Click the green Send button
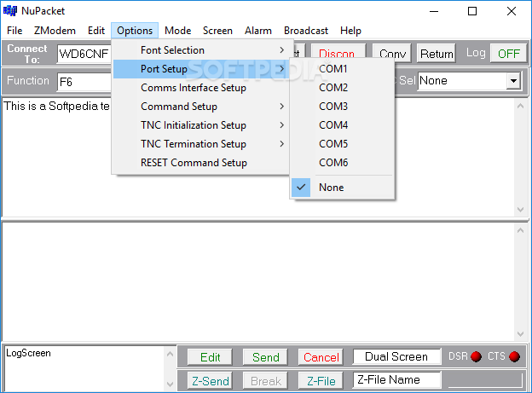 [266, 357]
